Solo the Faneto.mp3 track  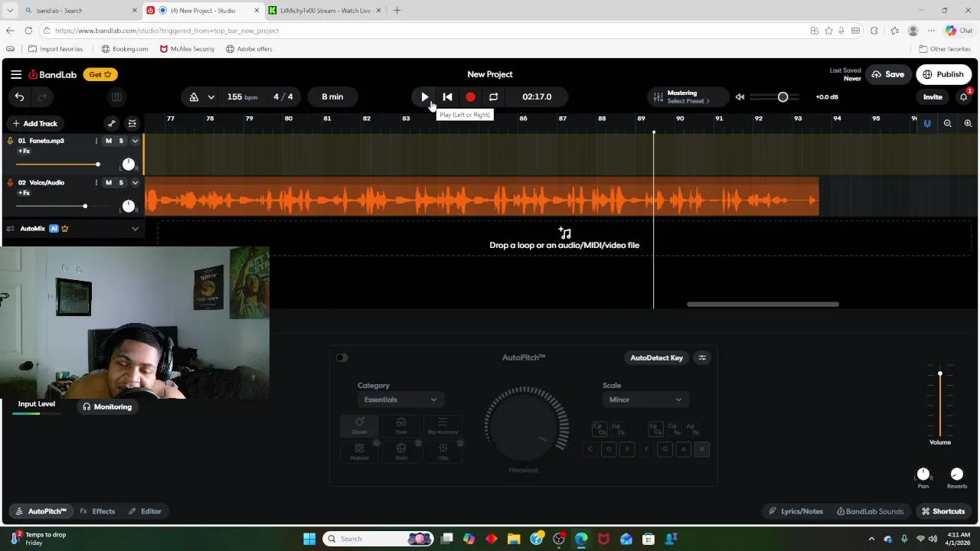pyautogui.click(x=121, y=141)
